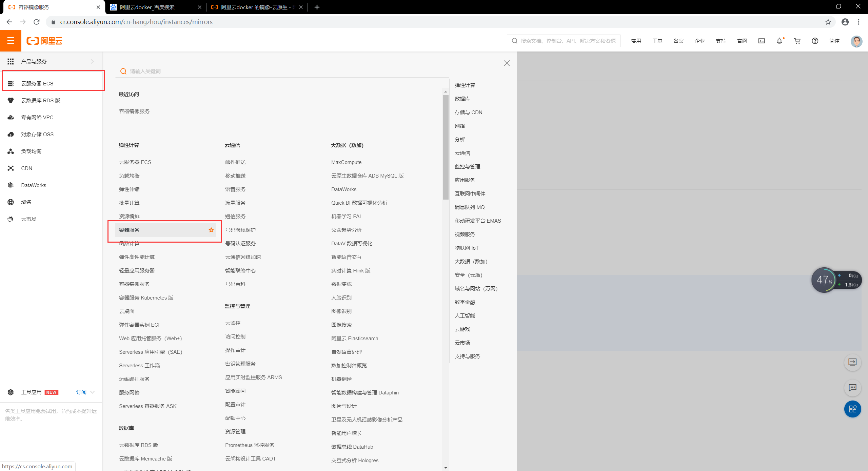The width and height of the screenshot is (868, 471).
Task: Click the RDS database icon in sidebar
Action: click(x=11, y=100)
